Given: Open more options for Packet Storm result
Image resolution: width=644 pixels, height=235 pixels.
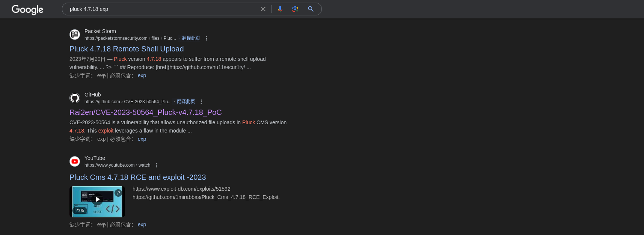Looking at the screenshot, I should (x=207, y=38).
